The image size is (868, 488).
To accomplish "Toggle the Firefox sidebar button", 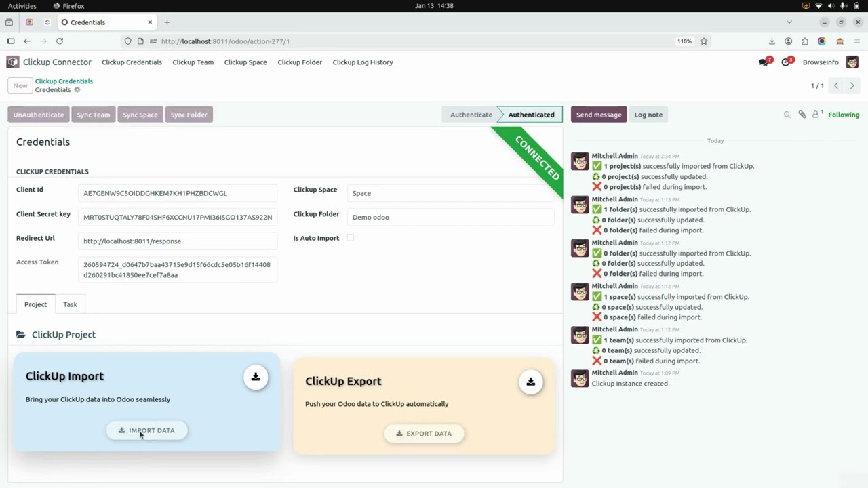I will 11,41.
